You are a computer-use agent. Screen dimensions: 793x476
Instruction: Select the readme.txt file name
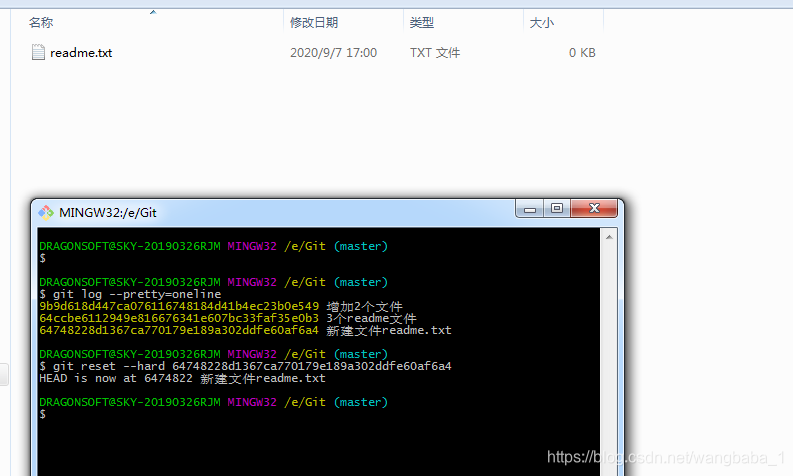point(81,53)
